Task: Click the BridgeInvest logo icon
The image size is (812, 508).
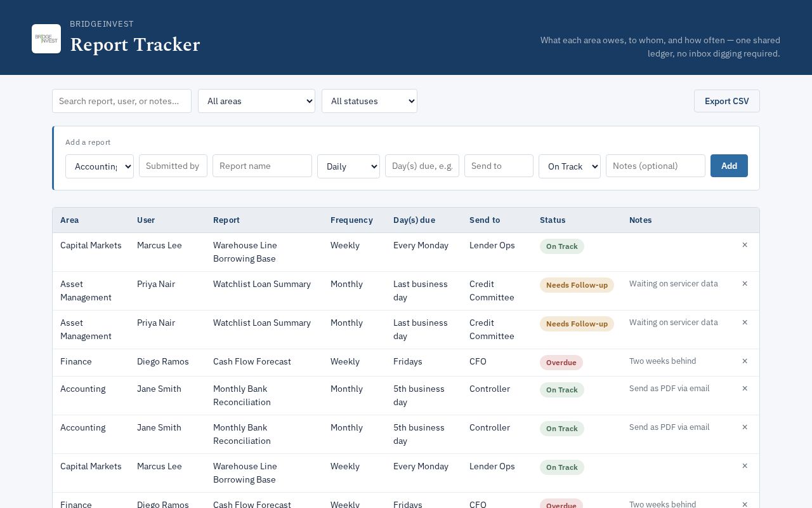Action: pyautogui.click(x=46, y=39)
